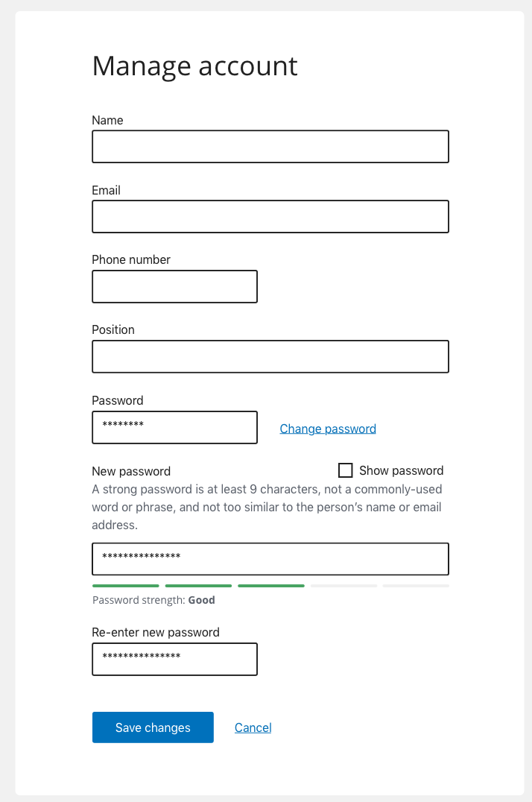Open the Change password link
Image resolution: width=532 pixels, height=802 pixels.
[x=327, y=428]
